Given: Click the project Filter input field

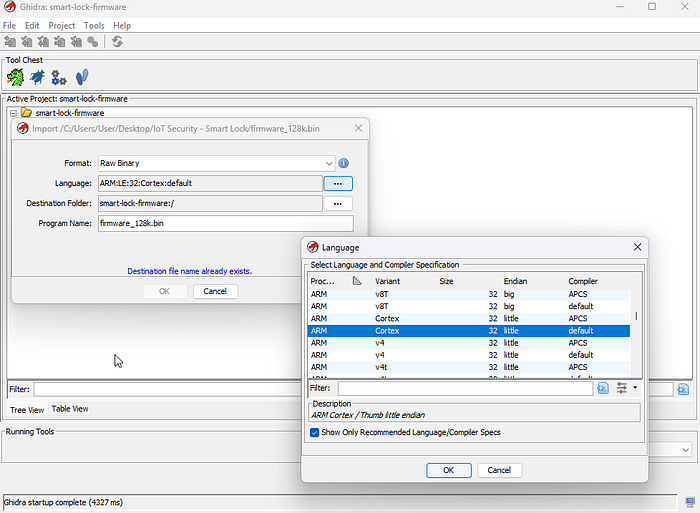Looking at the screenshot, I should pos(167,389).
